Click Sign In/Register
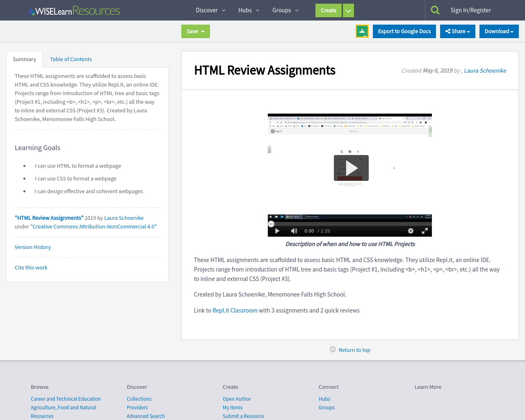 point(470,10)
